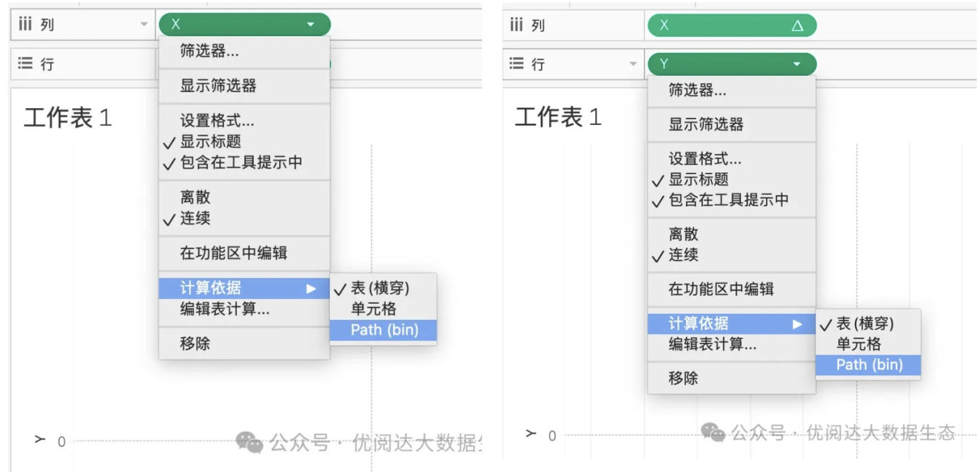The width and height of the screenshot is (980, 476).
Task: Click the rows shelf icon in left panel
Action: coord(25,63)
